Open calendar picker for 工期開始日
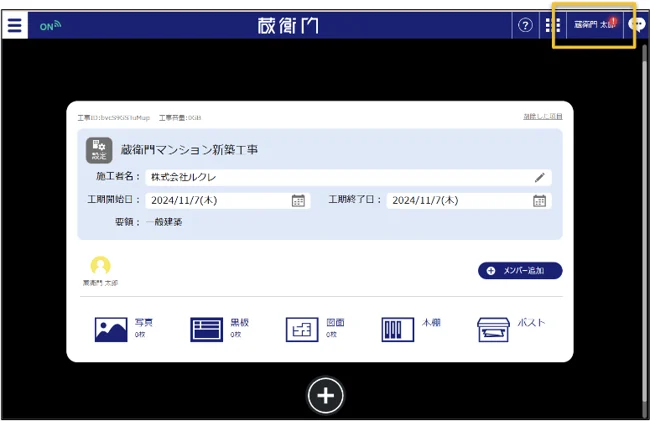 [298, 200]
